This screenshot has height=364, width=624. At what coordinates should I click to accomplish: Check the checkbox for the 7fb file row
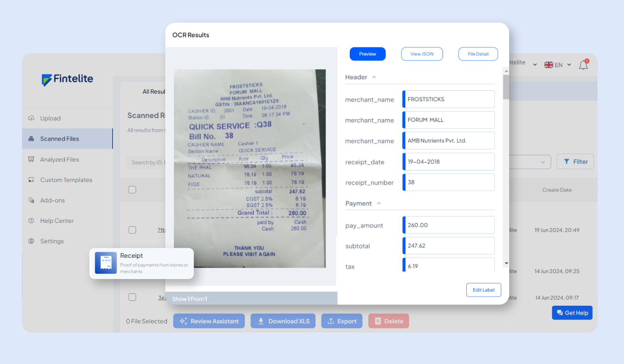(132, 230)
